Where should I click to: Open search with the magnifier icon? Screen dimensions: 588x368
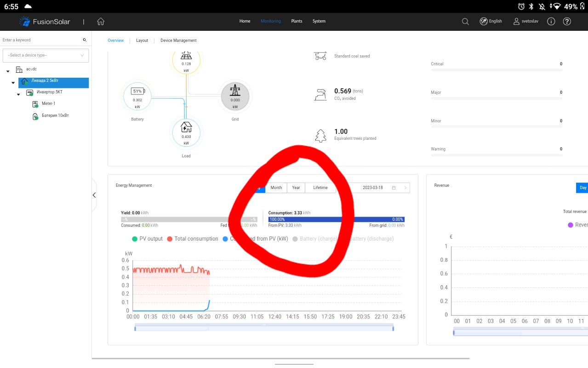click(465, 22)
